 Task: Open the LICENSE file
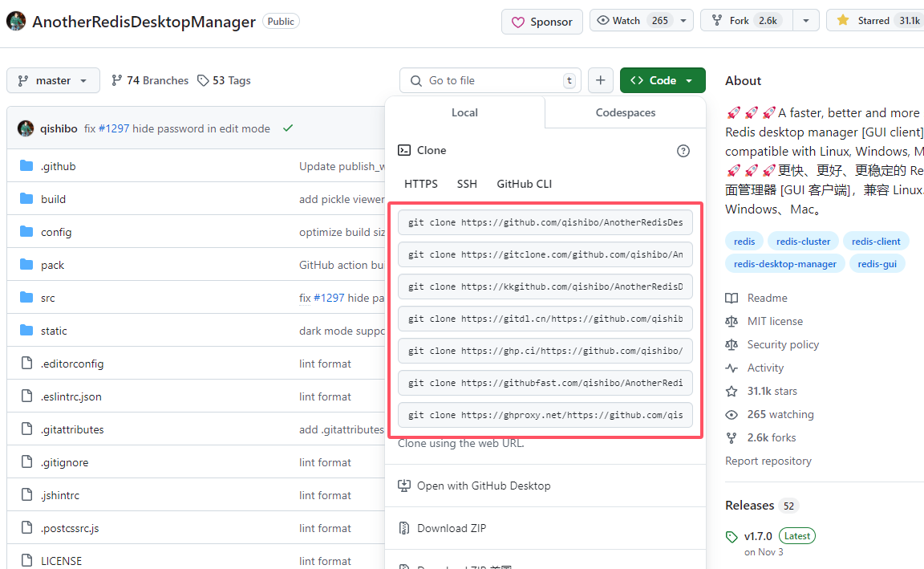click(61, 561)
